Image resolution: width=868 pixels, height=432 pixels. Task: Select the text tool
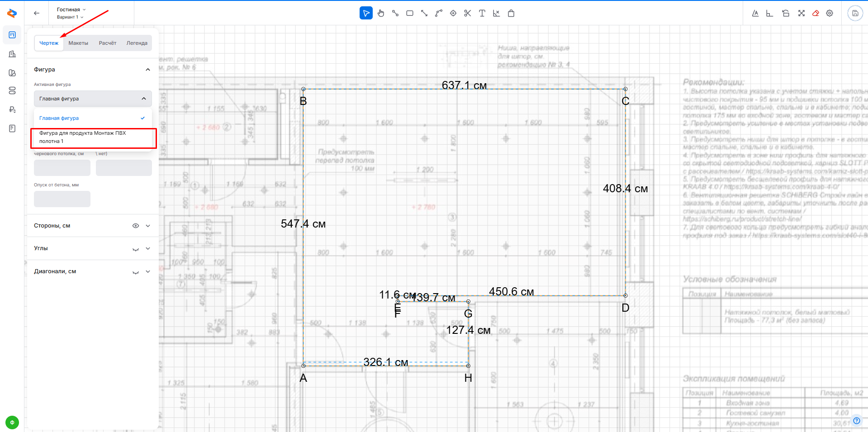click(482, 13)
